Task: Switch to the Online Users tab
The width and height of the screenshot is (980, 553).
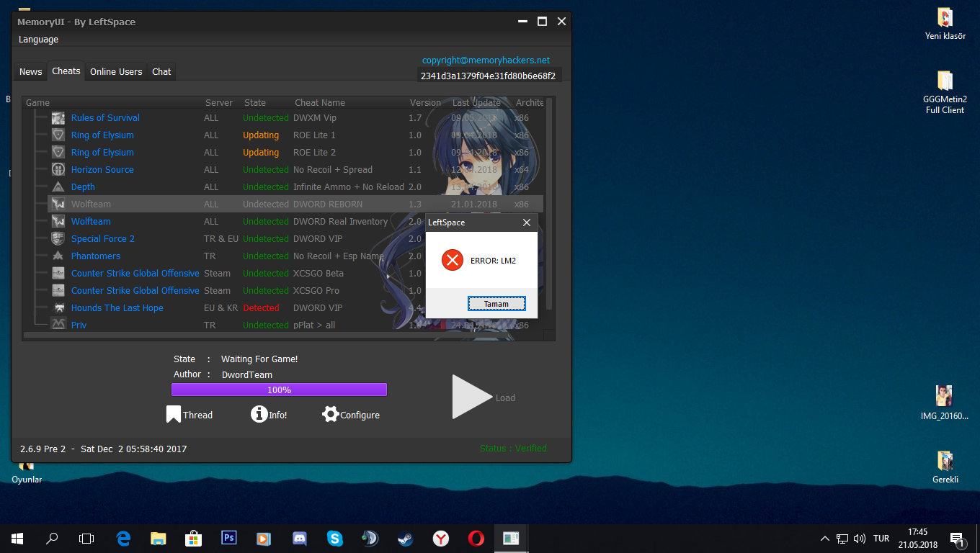Action: point(116,71)
